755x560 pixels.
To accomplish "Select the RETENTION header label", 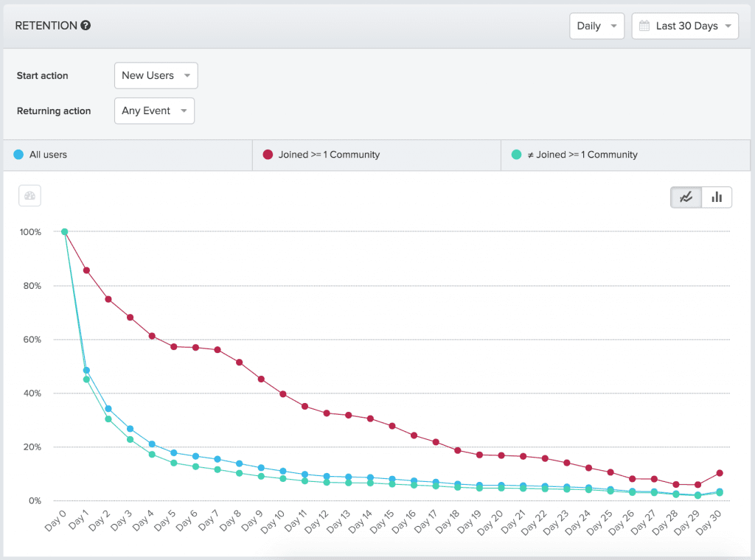I will [46, 25].
